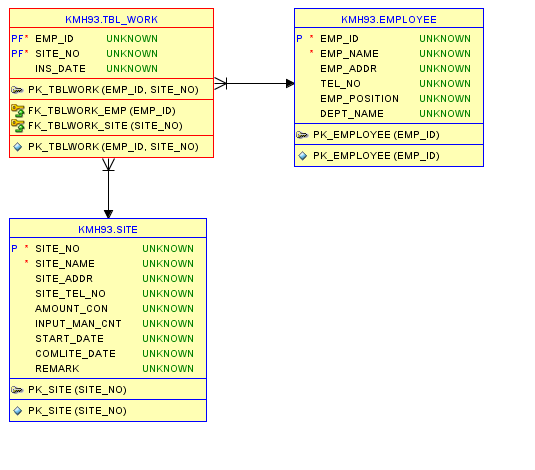Select DEPT_NAME column in EMPLOYEE table

point(352,114)
